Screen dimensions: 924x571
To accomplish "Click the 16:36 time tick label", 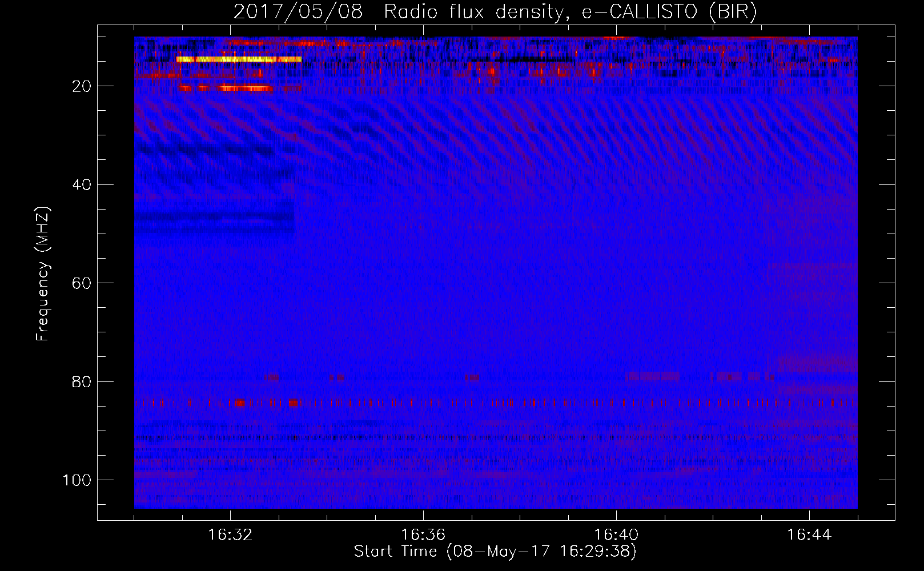I will point(423,535).
